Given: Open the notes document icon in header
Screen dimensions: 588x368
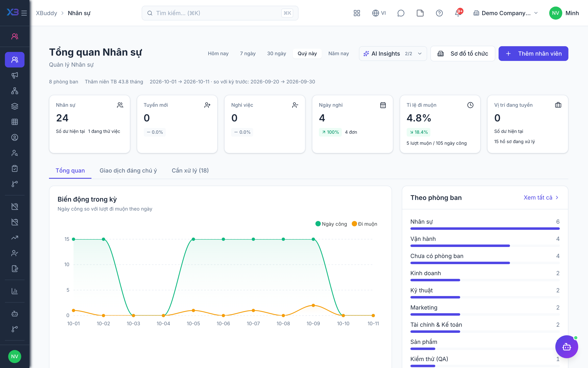Looking at the screenshot, I should tap(420, 13).
